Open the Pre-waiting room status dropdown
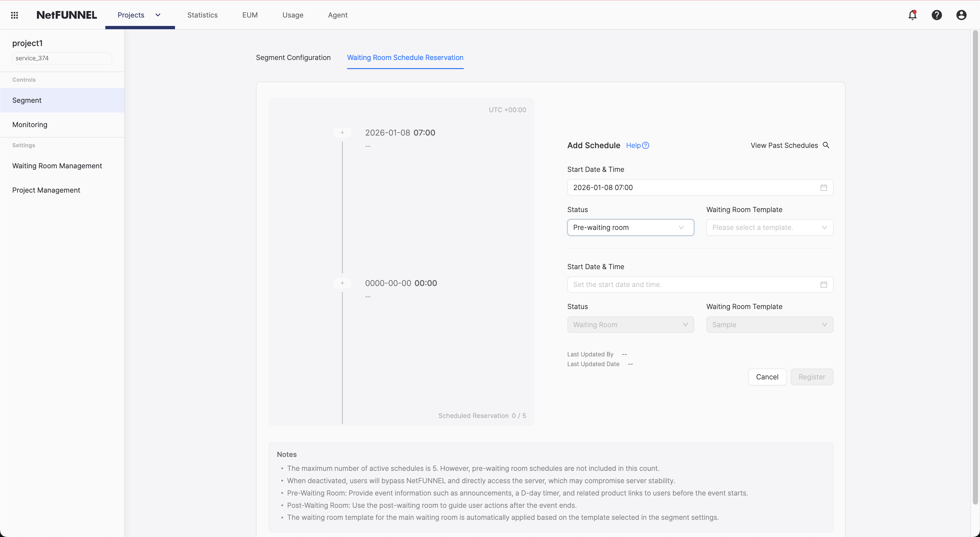980x537 pixels. pyautogui.click(x=630, y=228)
